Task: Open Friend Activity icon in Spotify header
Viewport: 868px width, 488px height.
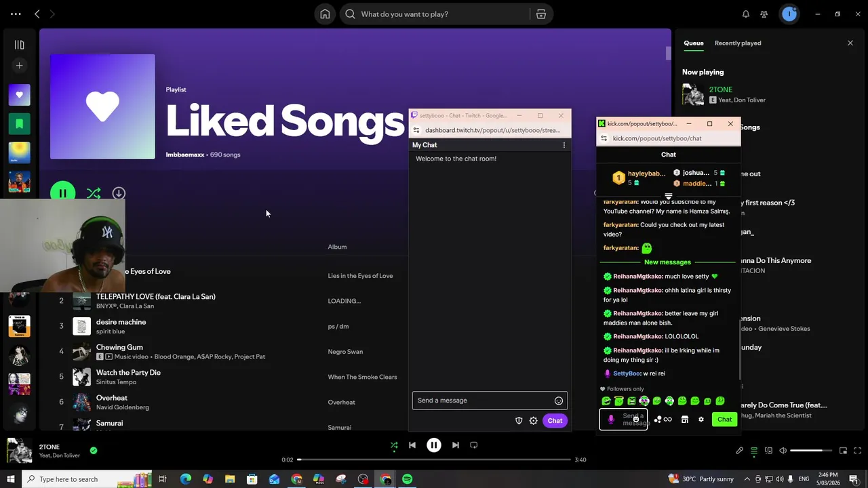Action: coord(764,14)
